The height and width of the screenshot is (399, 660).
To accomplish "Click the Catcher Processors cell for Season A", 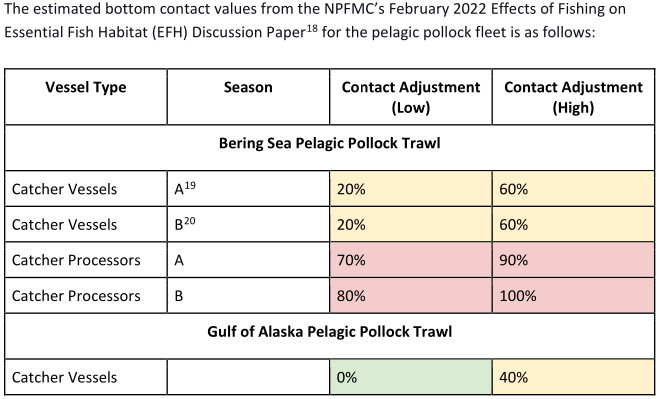I will 86,260.
